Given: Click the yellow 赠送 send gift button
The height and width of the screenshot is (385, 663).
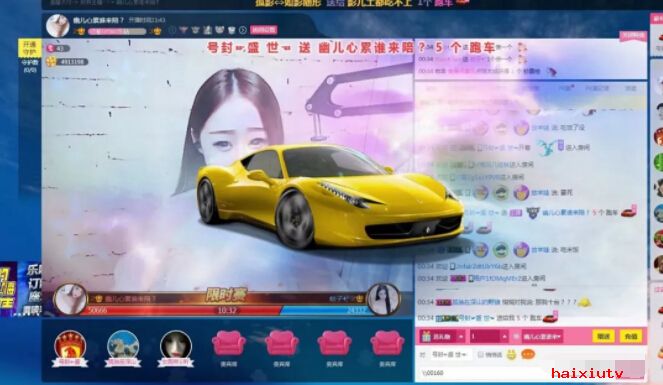Looking at the screenshot, I should (x=603, y=336).
